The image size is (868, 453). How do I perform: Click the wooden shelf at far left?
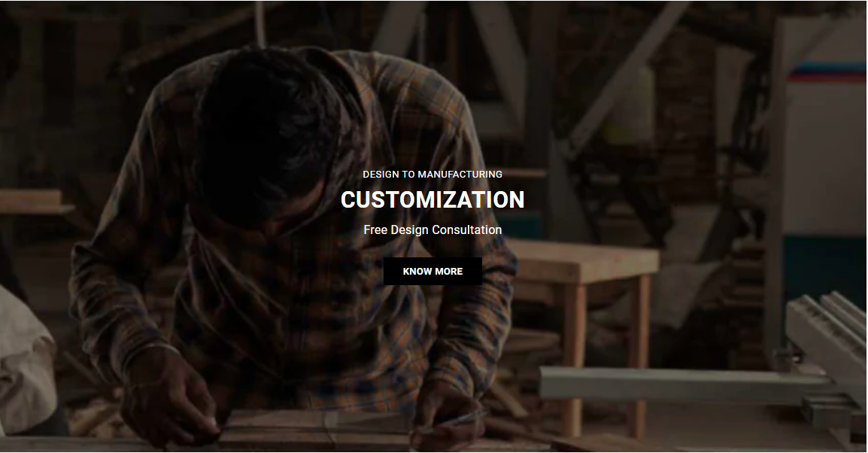(x=35, y=202)
